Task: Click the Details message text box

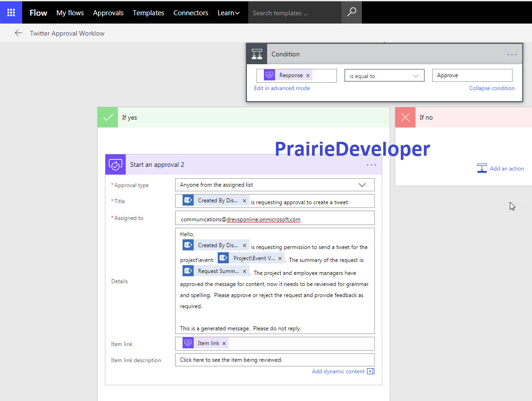Action: [x=275, y=281]
